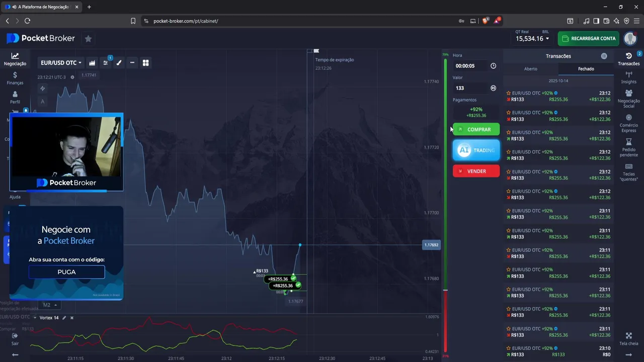Open browser wallet icon
The width and height of the screenshot is (644, 362).
606,21
